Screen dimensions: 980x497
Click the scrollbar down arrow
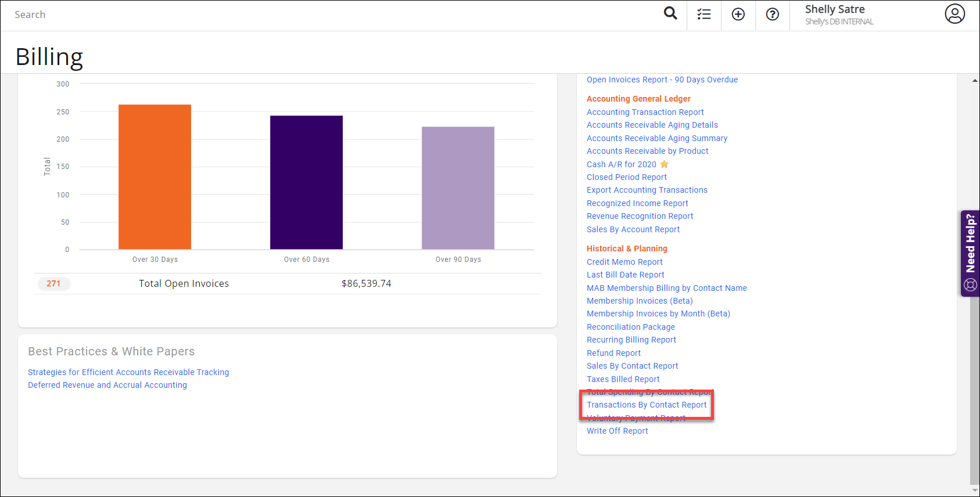(x=974, y=491)
